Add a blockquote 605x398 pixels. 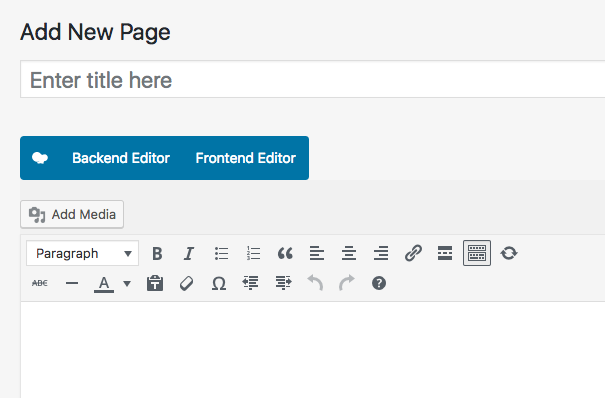pos(285,253)
